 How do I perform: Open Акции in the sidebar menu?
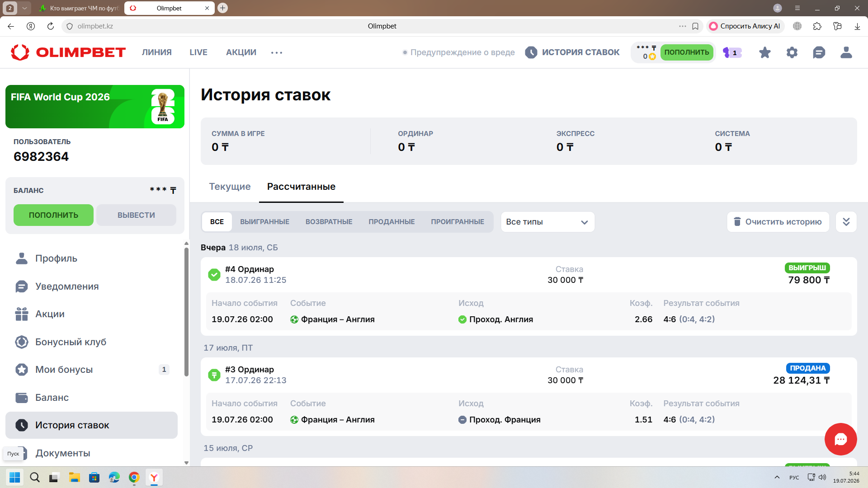click(91, 314)
